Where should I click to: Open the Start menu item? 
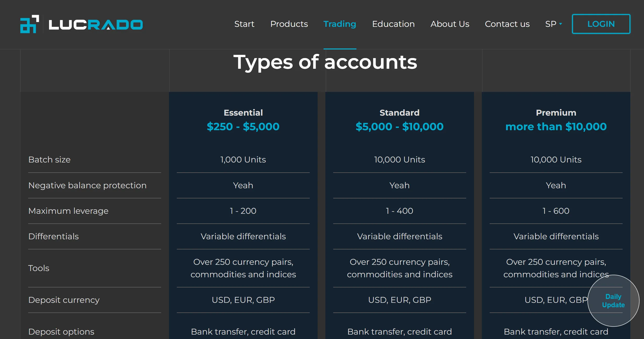point(244,24)
